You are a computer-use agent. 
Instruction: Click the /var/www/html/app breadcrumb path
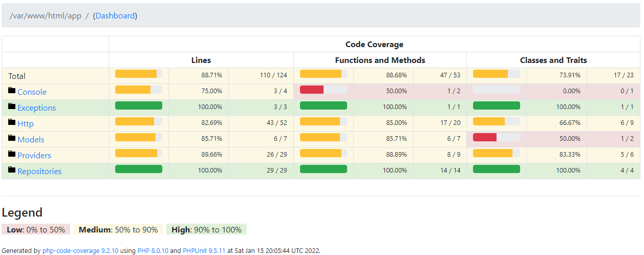(46, 15)
